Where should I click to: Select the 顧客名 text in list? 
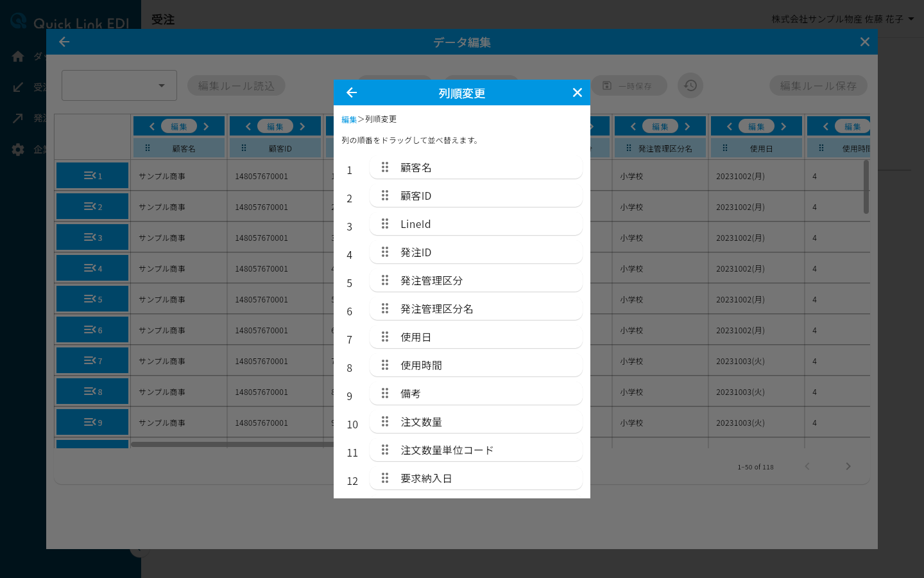click(416, 168)
